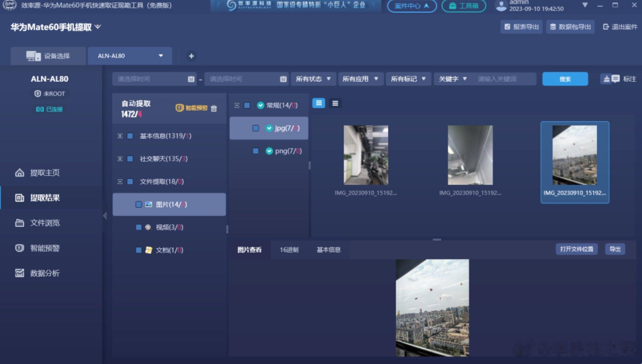The image size is (642, 364).
Task: Open the 所有状态 dropdown
Action: click(313, 79)
